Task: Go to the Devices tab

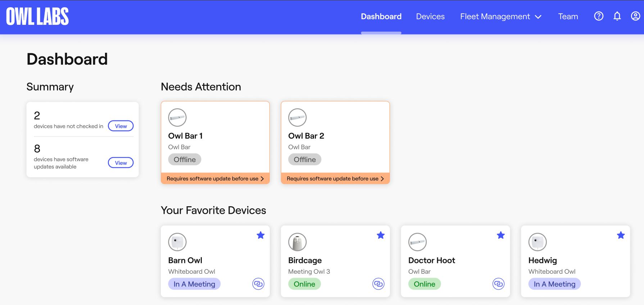Action: (x=430, y=17)
